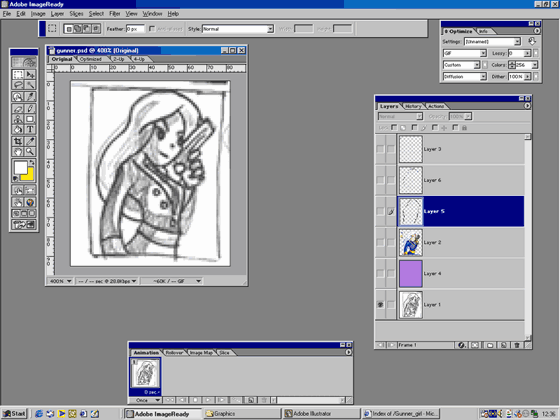Click the yellow background color swatch
The height and width of the screenshot is (420, 560).
click(29, 176)
